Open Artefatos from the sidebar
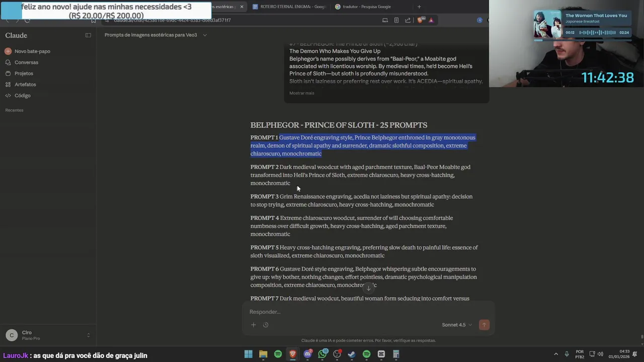The image size is (644, 362). (x=21, y=84)
